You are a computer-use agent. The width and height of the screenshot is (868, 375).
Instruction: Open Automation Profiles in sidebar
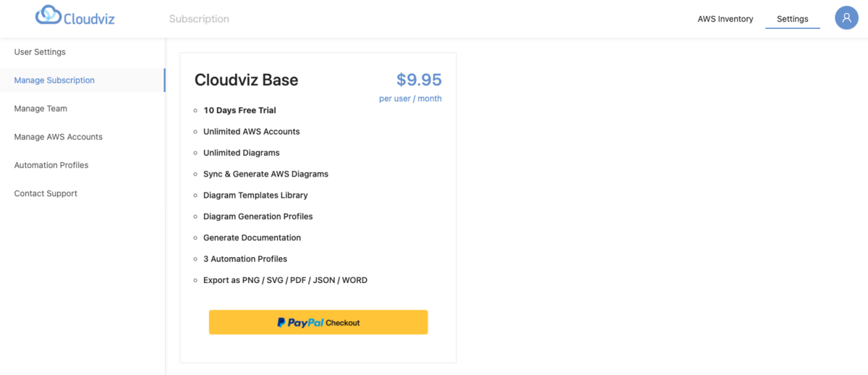click(x=51, y=165)
